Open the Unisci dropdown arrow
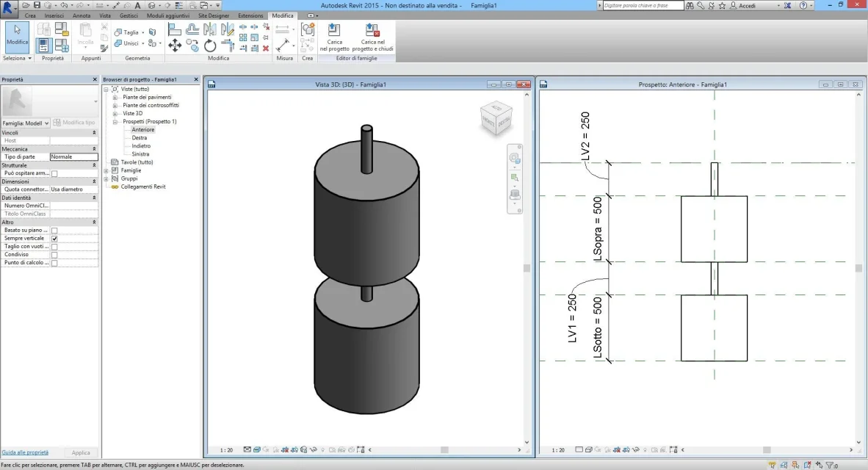This screenshot has height=470, width=868. [142, 43]
